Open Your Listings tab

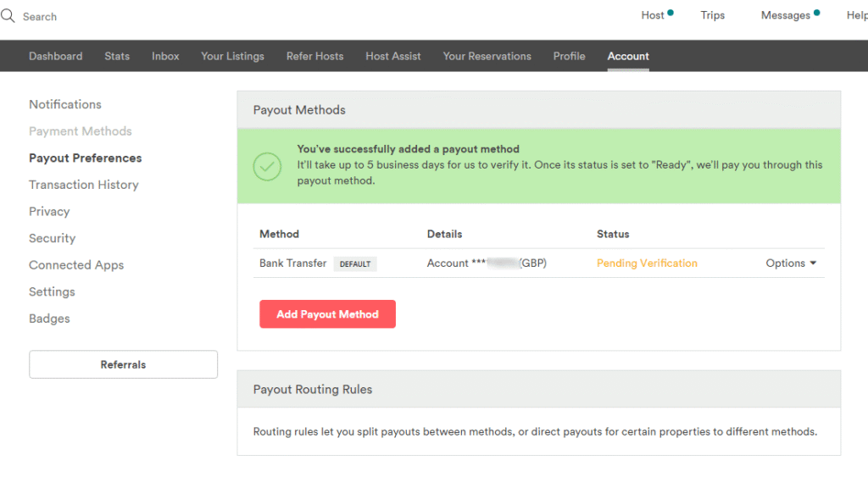click(232, 56)
